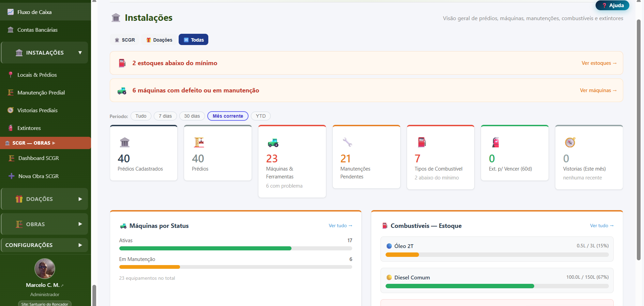Open Extintores menu item

click(45, 128)
